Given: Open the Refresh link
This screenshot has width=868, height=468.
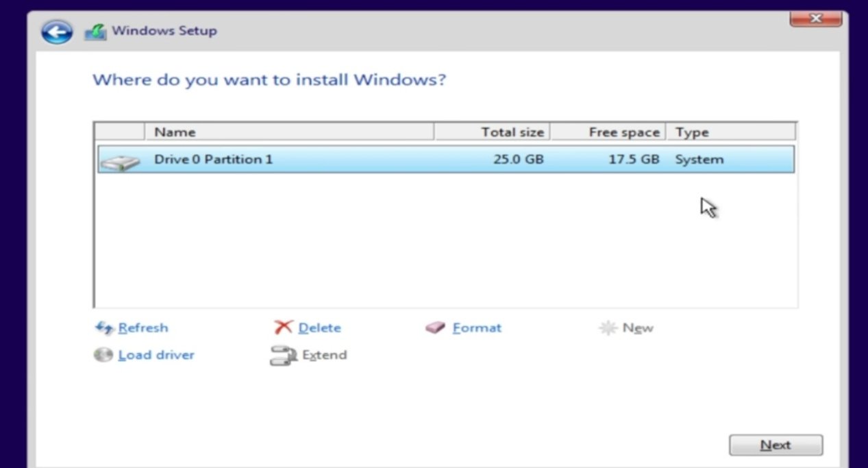Looking at the screenshot, I should coord(143,328).
